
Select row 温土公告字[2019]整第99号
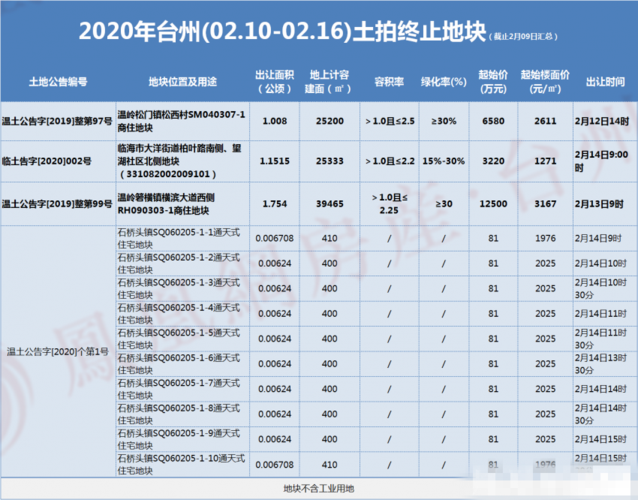click(x=58, y=203)
